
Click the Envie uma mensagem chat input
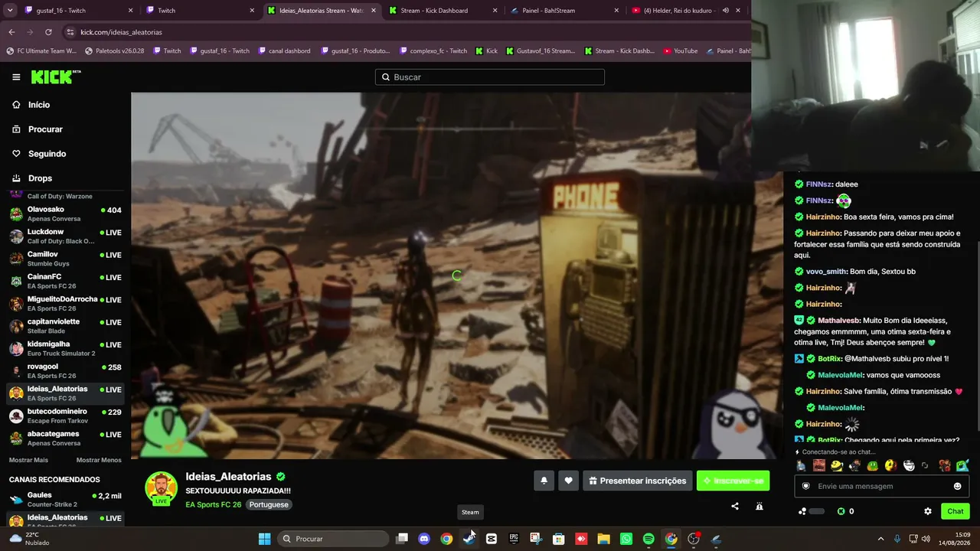(x=882, y=486)
